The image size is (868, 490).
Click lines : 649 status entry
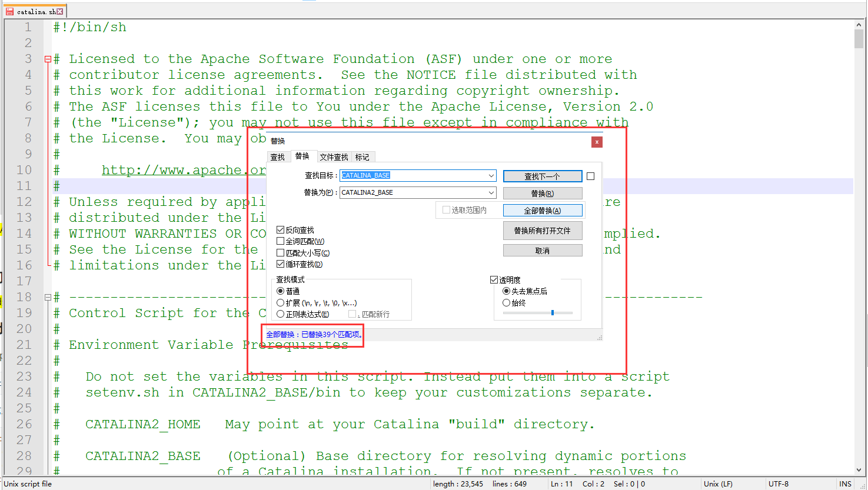pos(510,484)
